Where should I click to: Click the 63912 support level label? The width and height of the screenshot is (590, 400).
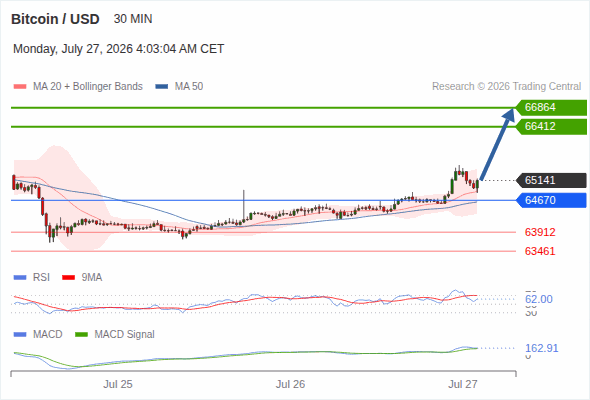(x=540, y=232)
